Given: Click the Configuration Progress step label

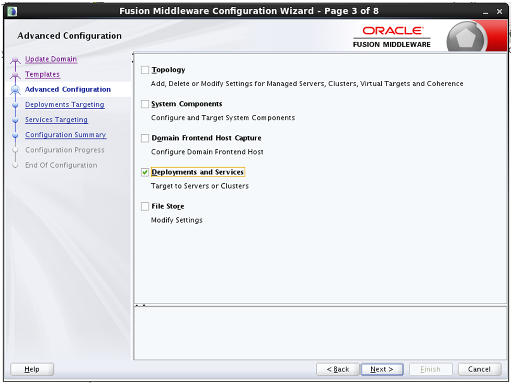Looking at the screenshot, I should (x=65, y=150).
